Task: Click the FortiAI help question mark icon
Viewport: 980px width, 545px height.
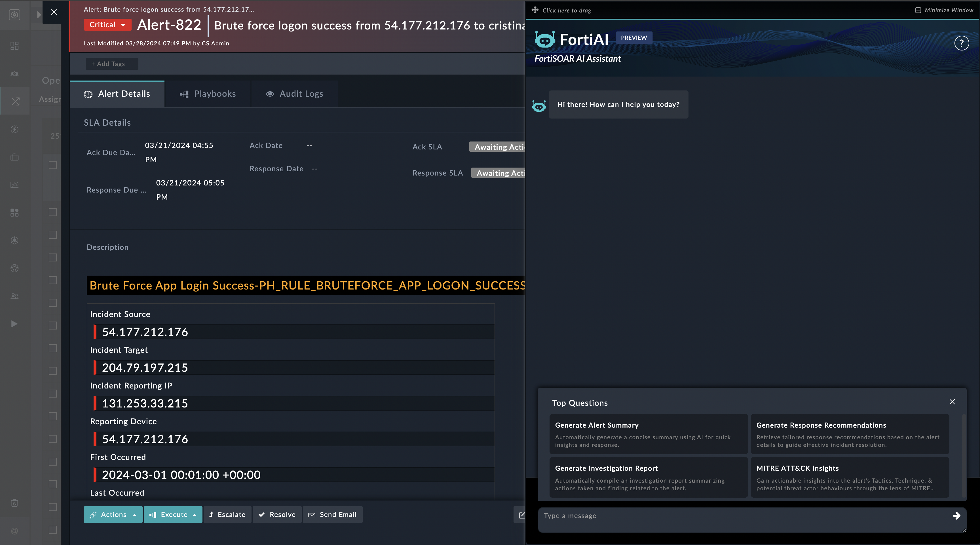Action: 961,43
